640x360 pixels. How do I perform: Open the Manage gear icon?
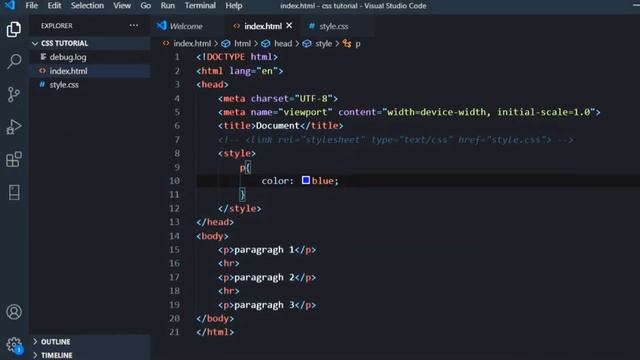(14, 345)
